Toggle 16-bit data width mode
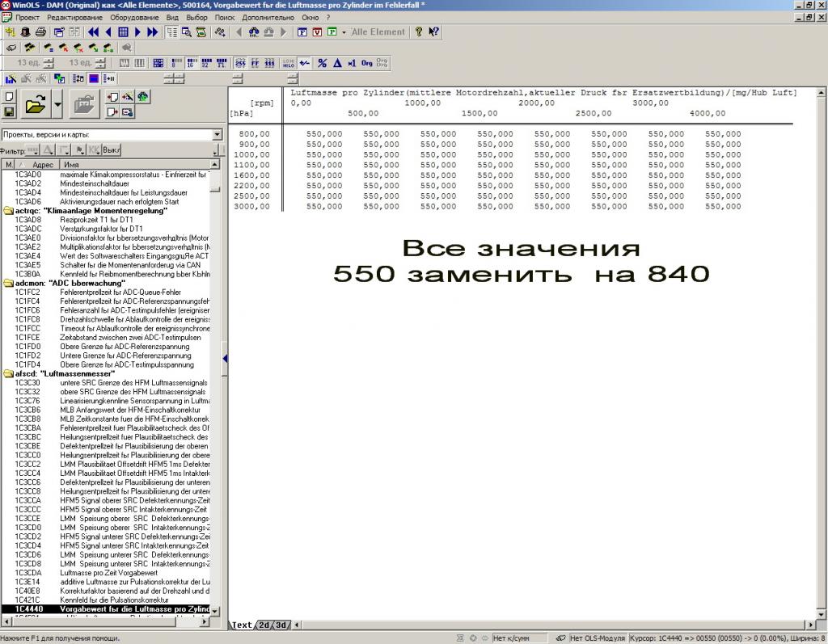This screenshot has width=828, height=644. 192,63
